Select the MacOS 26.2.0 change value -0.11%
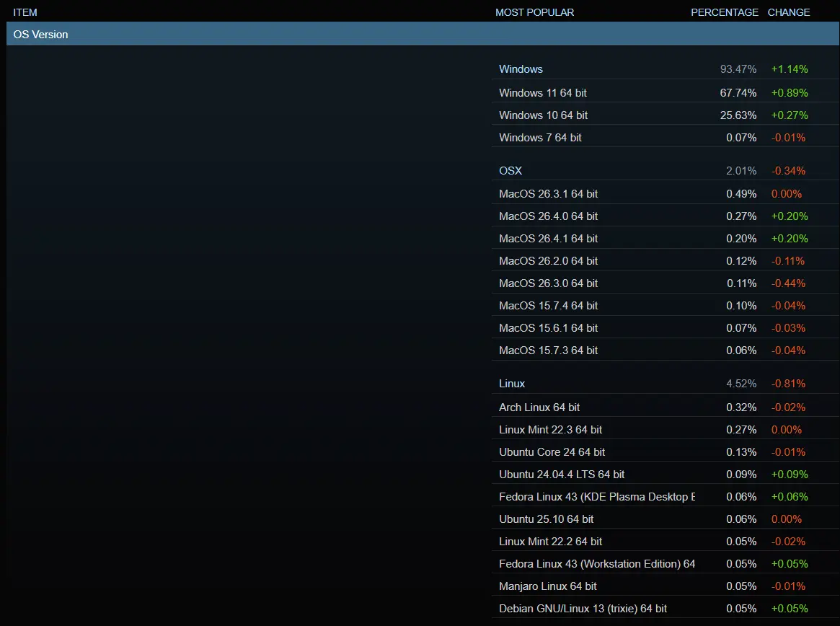 (788, 261)
